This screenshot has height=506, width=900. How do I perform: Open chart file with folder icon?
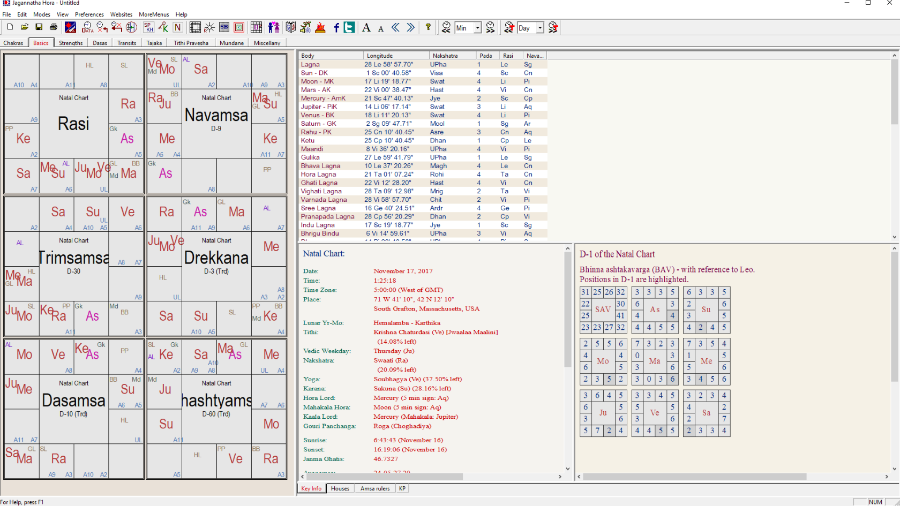point(22,27)
